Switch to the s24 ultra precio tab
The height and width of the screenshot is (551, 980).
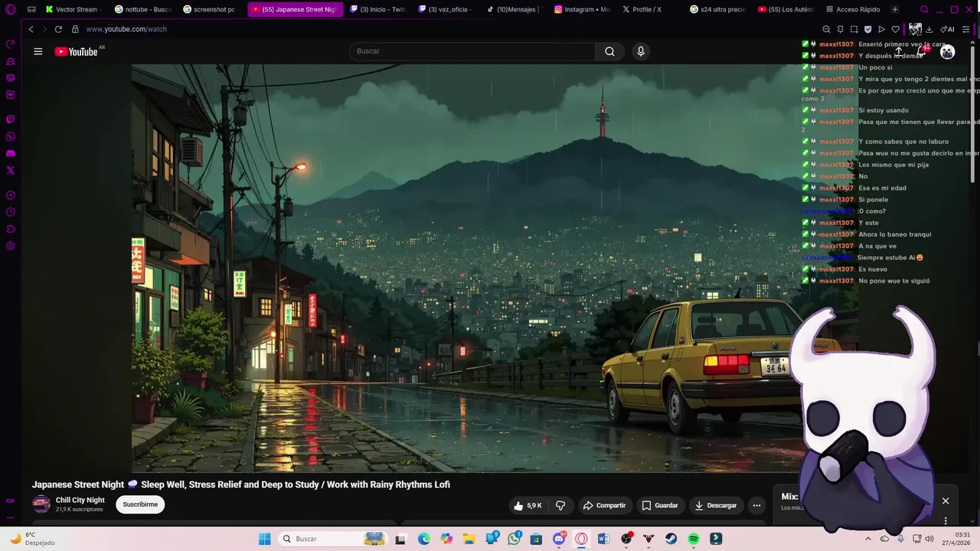[718, 9]
